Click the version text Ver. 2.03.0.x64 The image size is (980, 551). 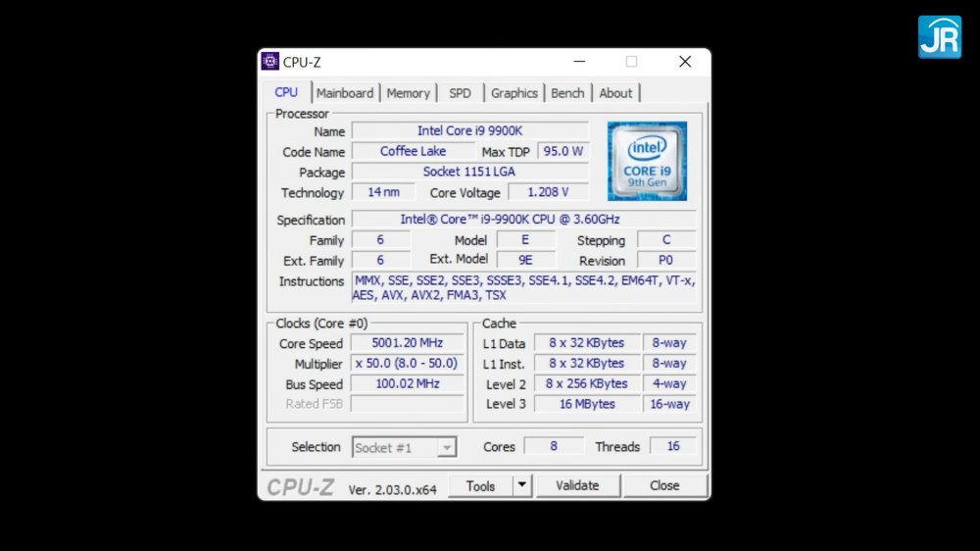(393, 489)
